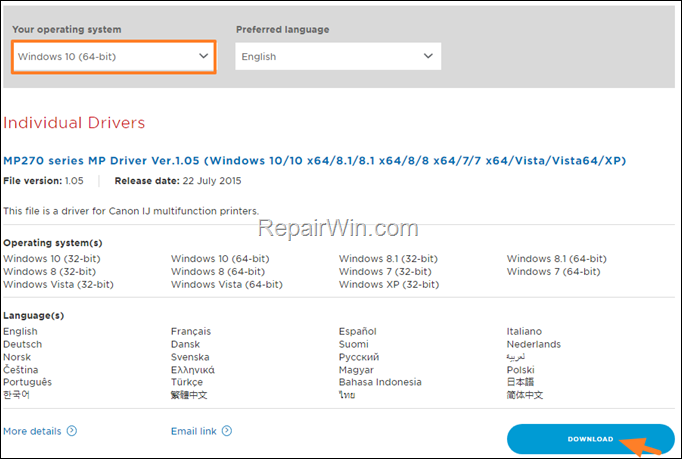Click Polski in the language list
This screenshot has width=682, height=459.
pos(521,370)
